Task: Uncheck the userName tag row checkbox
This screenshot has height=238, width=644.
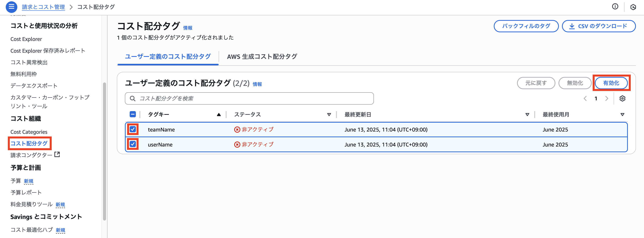Action: [x=133, y=144]
